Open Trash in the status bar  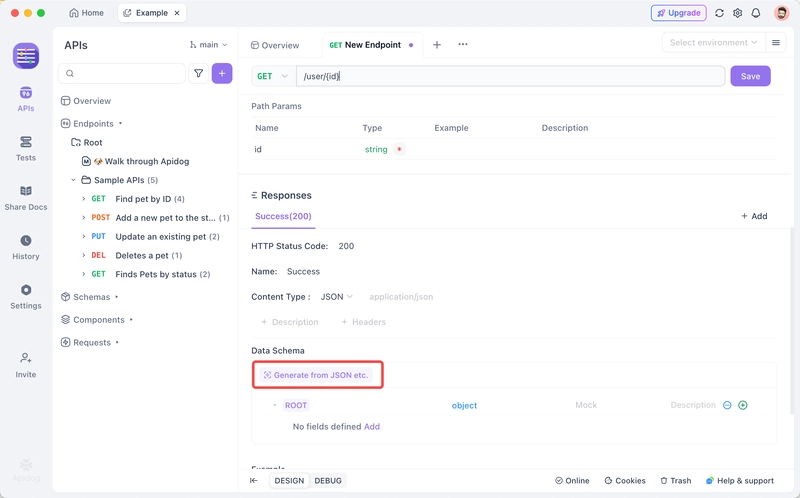click(x=676, y=481)
